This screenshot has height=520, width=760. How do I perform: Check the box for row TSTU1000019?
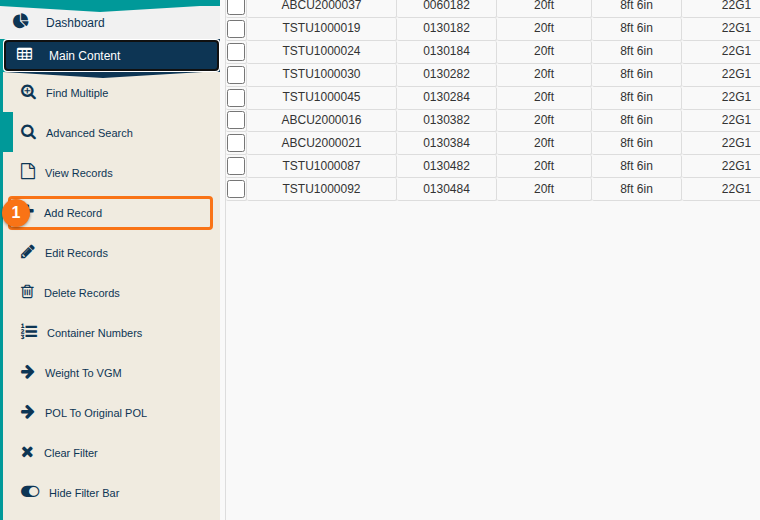(x=236, y=29)
